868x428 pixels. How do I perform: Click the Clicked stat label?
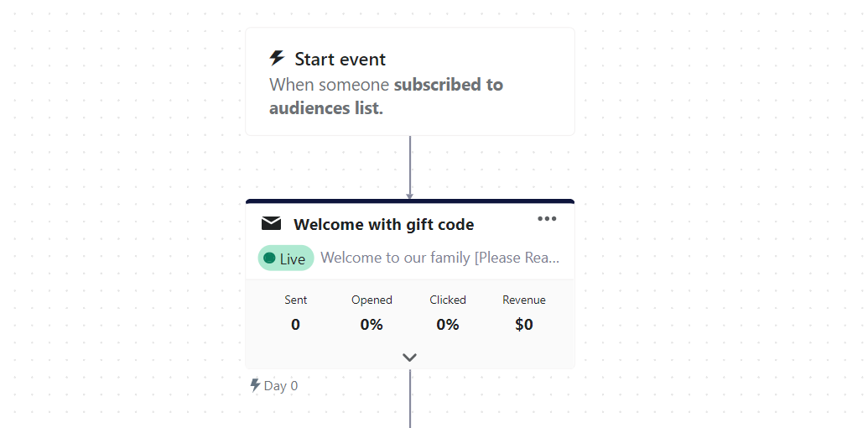pyautogui.click(x=448, y=300)
